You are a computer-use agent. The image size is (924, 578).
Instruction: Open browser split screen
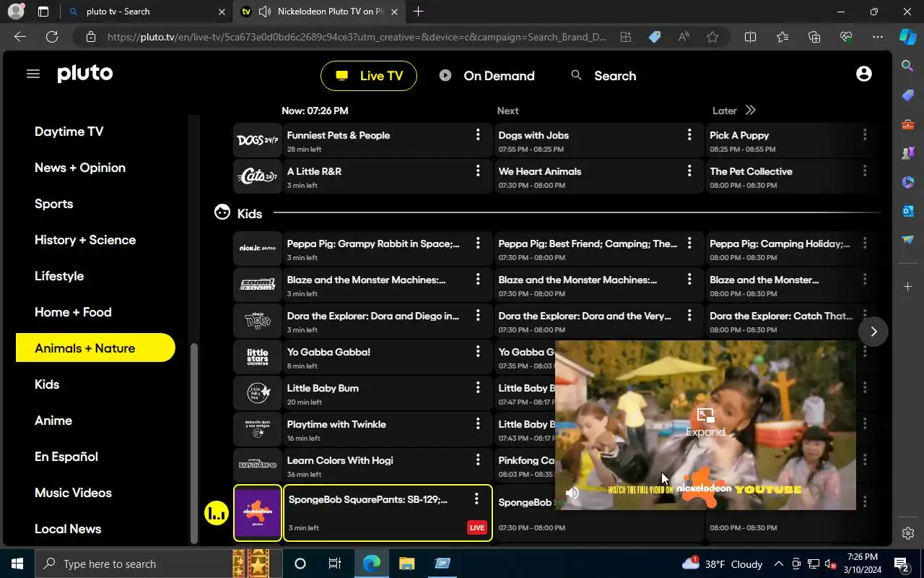pos(750,37)
